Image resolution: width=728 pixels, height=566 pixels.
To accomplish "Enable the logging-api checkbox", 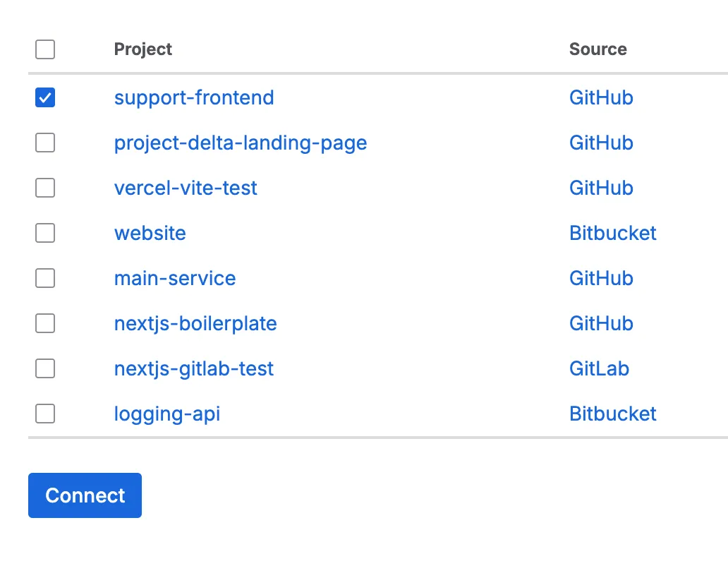I will pos(44,414).
